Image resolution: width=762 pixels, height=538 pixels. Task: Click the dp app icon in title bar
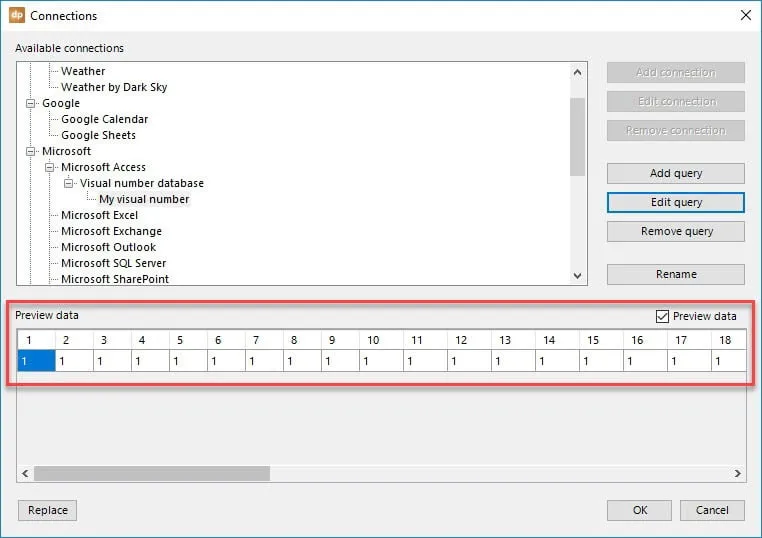pyautogui.click(x=16, y=16)
